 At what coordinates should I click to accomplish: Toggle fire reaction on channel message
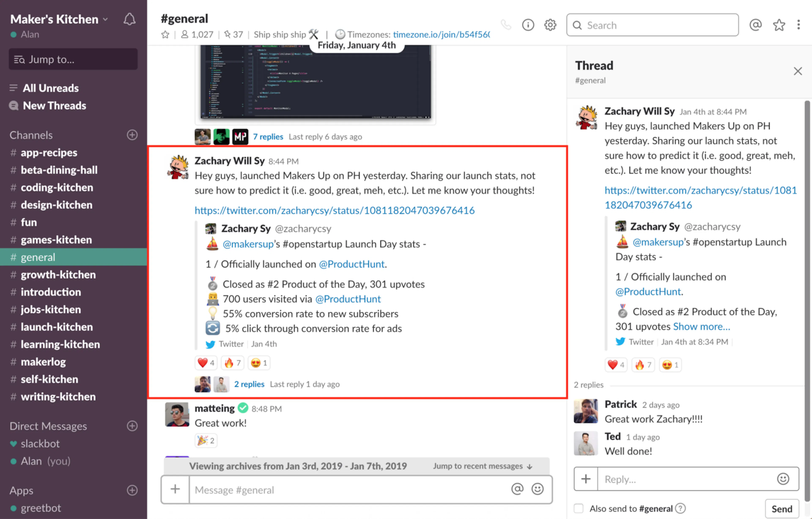(232, 363)
